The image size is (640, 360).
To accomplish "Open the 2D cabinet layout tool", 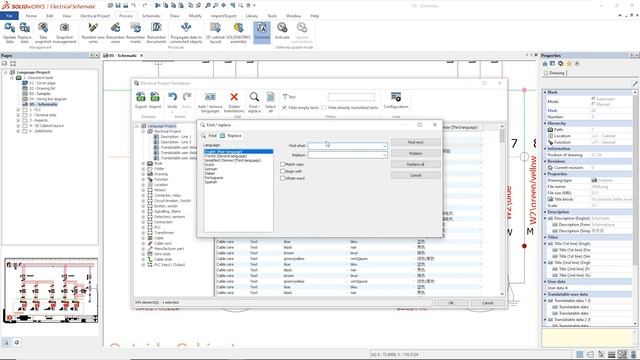I will pos(215,33).
